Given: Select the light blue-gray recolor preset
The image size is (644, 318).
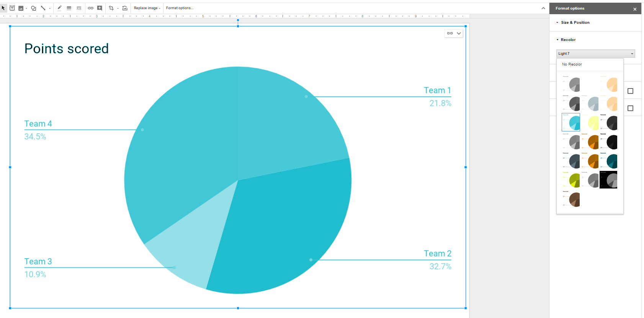Looking at the screenshot, I should pos(590,103).
